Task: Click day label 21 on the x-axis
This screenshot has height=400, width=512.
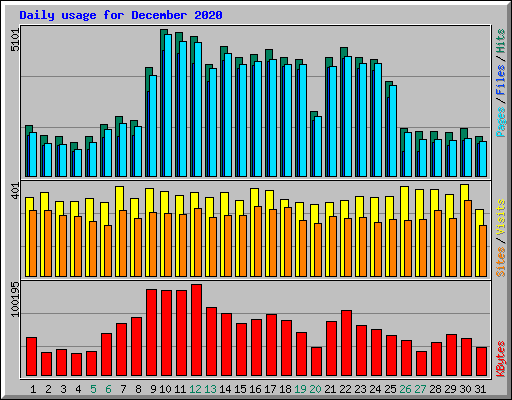Action: click(330, 389)
